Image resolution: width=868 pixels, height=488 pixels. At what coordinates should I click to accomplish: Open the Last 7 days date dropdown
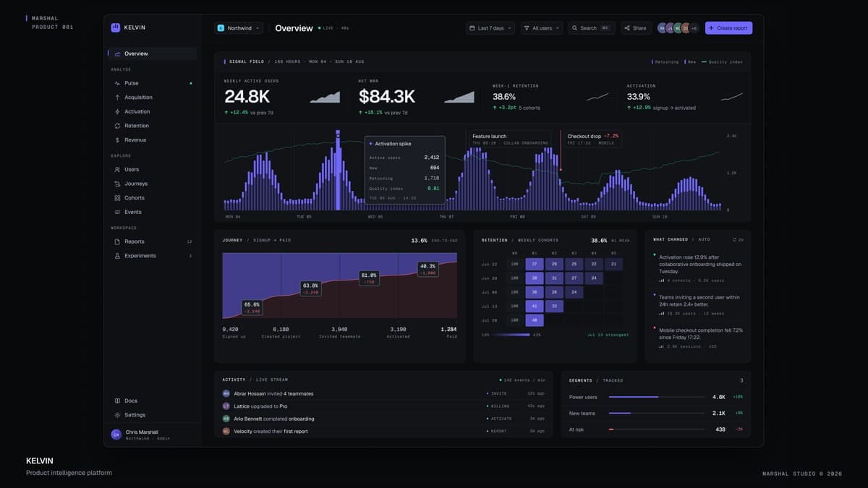point(490,28)
